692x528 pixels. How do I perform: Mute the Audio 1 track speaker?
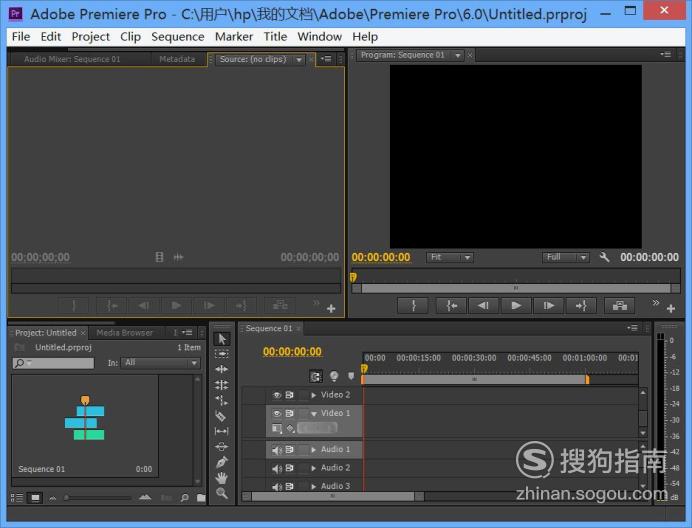pyautogui.click(x=277, y=450)
